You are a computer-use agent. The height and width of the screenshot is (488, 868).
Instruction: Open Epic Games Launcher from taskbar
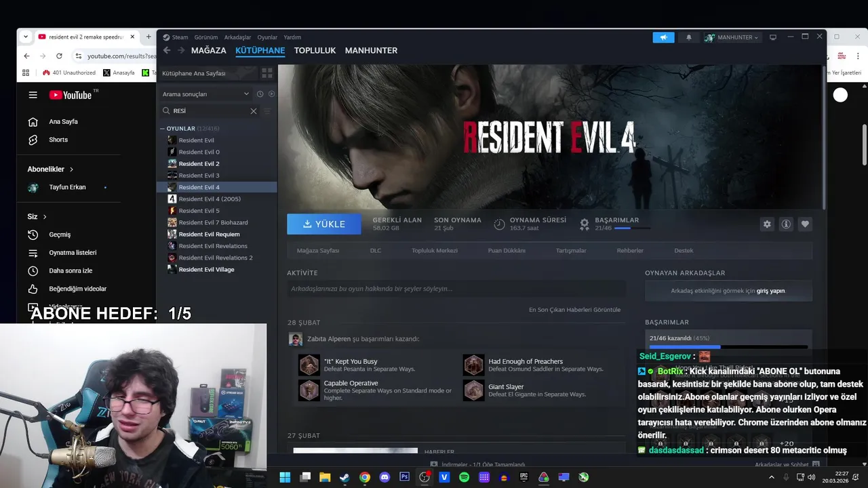click(x=524, y=477)
